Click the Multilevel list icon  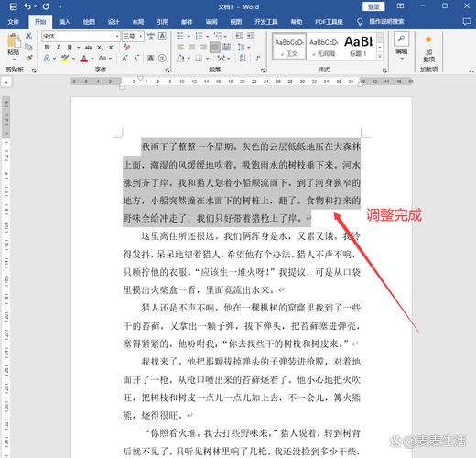pos(218,37)
